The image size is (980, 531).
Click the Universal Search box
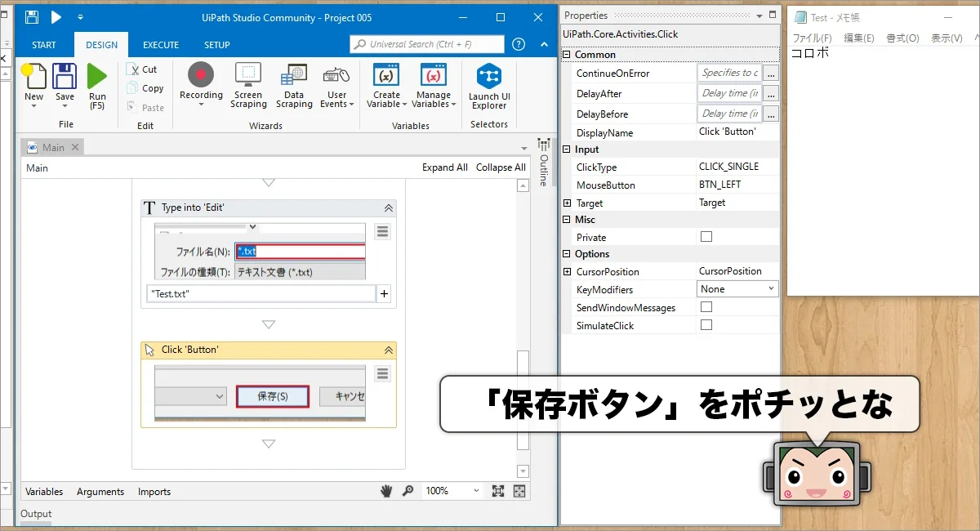point(427,44)
